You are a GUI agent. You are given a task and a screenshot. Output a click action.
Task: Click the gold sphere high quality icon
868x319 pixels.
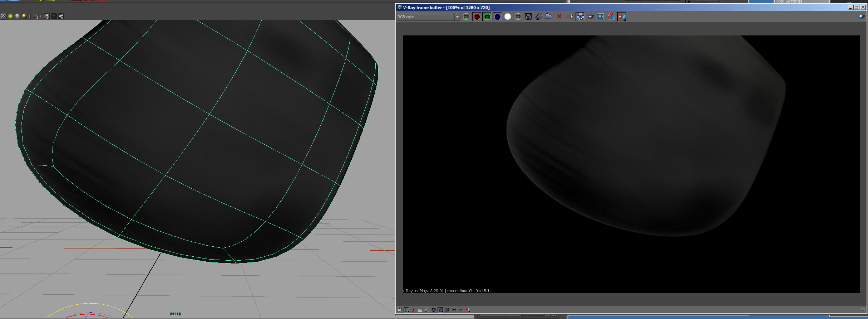(24, 16)
